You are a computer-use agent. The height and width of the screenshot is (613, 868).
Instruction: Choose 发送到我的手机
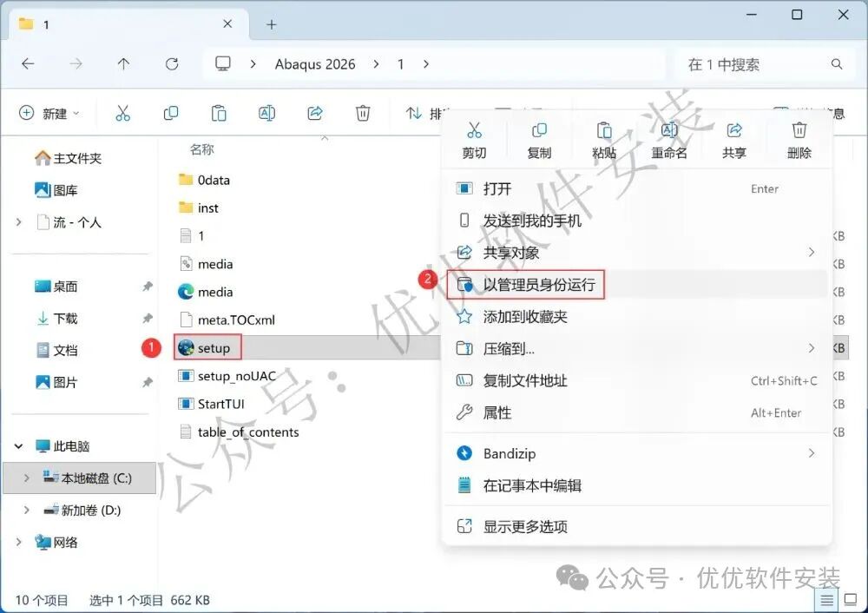(636, 221)
